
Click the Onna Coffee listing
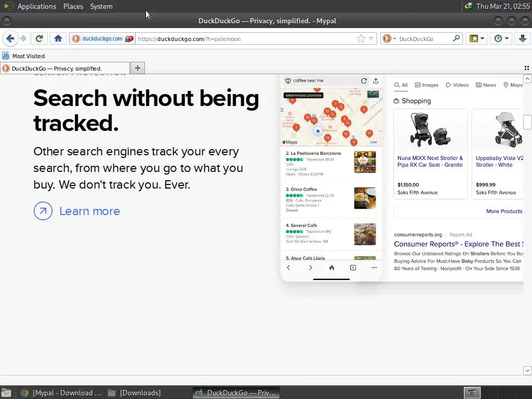point(331,200)
